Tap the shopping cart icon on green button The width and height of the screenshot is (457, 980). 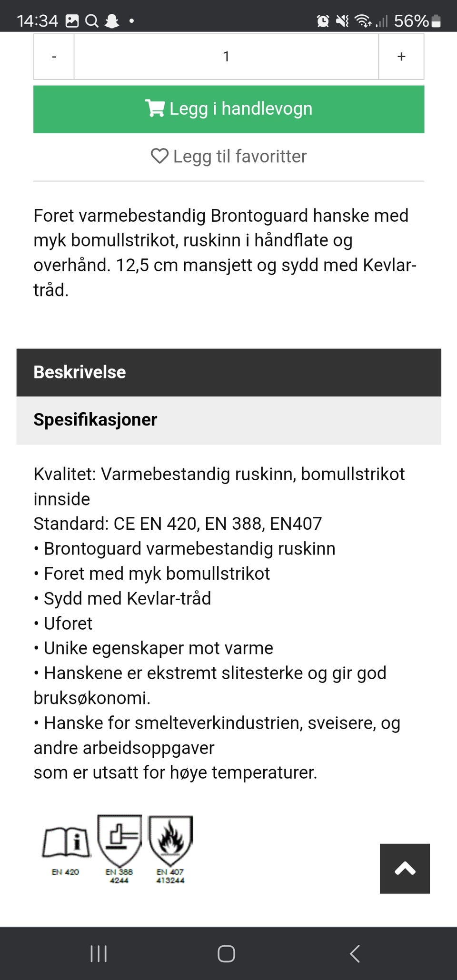click(155, 109)
